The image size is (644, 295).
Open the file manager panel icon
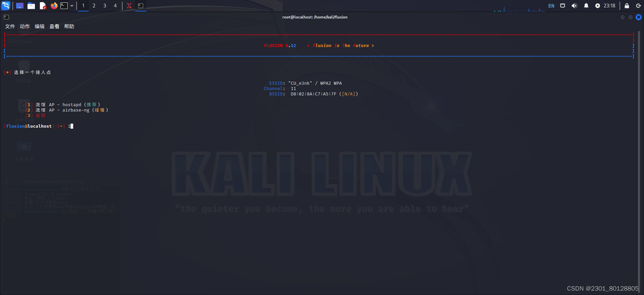click(31, 6)
